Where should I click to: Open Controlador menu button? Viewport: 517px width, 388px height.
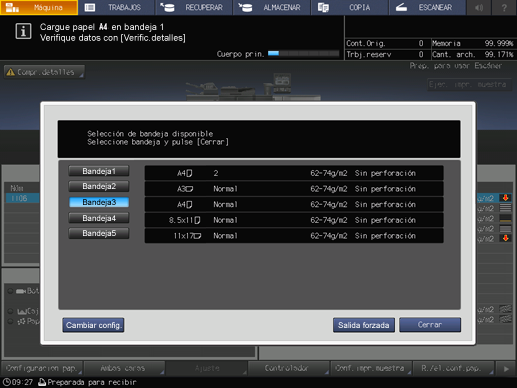tap(288, 368)
